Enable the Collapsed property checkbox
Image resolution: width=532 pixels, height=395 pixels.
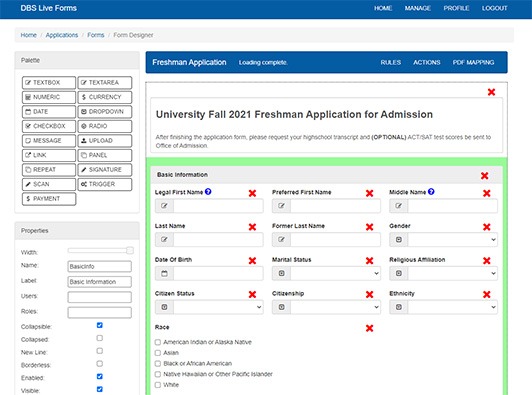99,338
